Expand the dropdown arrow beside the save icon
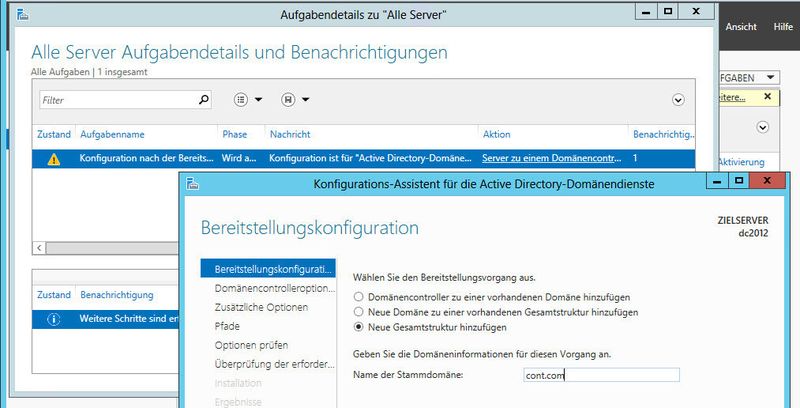 point(306,99)
